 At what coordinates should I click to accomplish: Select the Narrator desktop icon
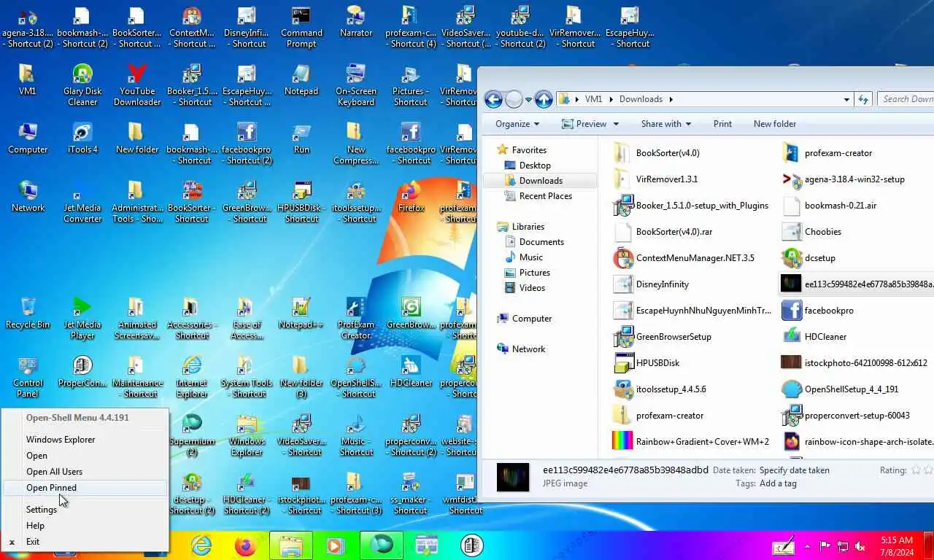(x=356, y=22)
